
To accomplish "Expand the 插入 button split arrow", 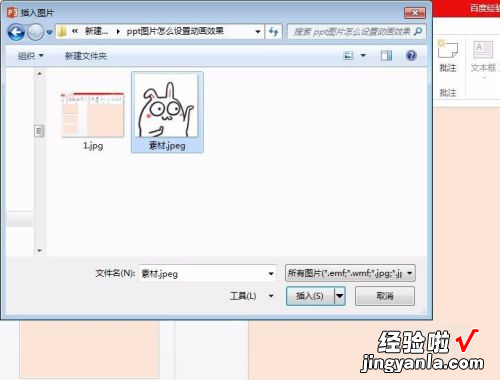I will click(x=340, y=296).
